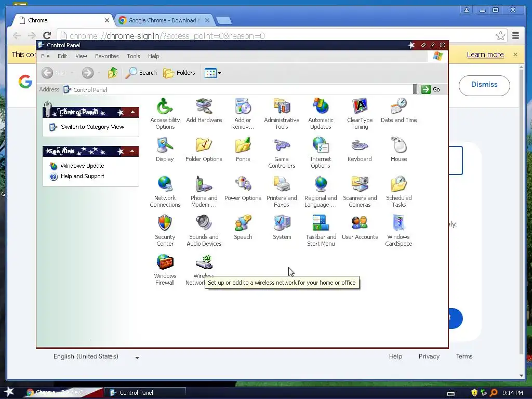Open the Windows Update link

pyautogui.click(x=82, y=166)
